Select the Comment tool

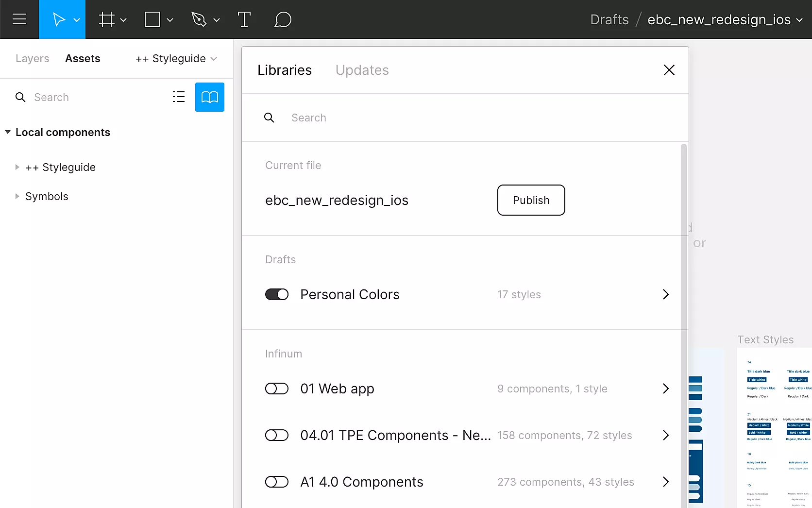(x=283, y=19)
